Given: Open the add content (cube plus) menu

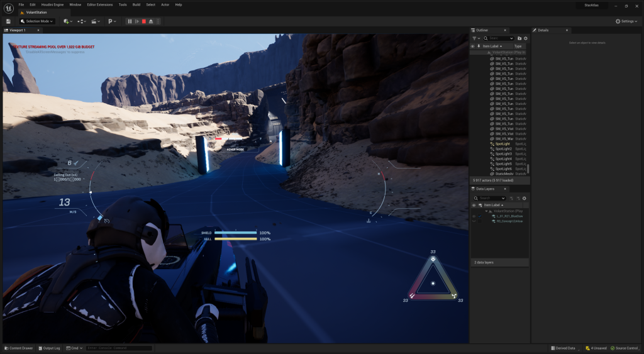Looking at the screenshot, I should click(x=68, y=21).
